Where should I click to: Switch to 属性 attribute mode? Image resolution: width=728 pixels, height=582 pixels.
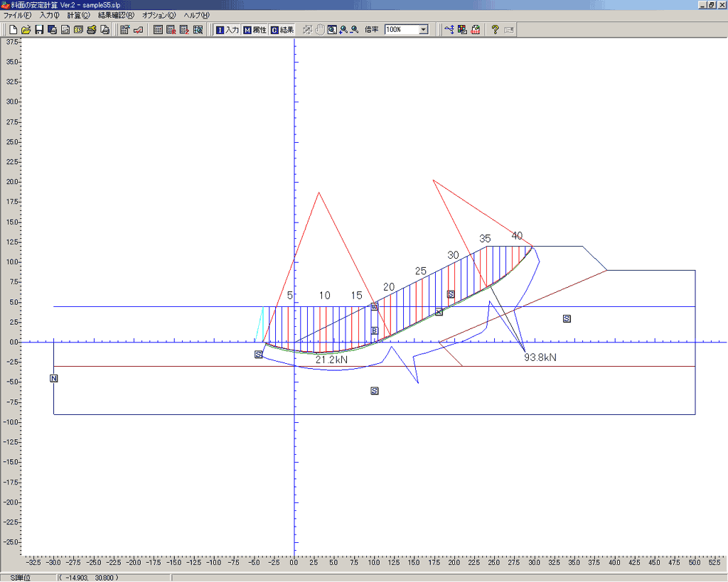tap(255, 30)
